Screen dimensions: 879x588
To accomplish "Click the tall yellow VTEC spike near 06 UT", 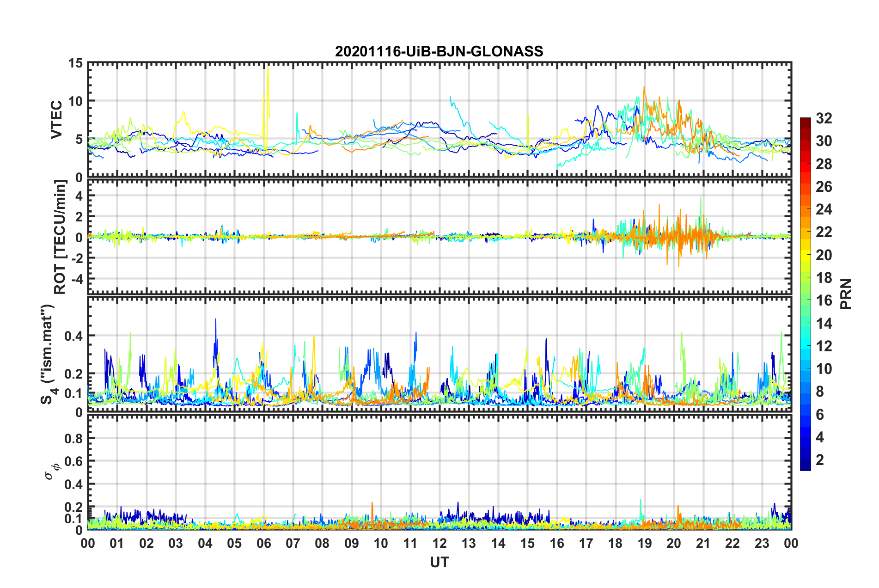I will (x=268, y=92).
